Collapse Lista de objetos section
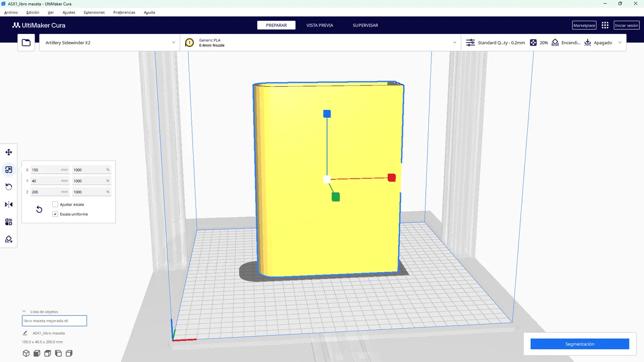This screenshot has width=644, height=362. pyautogui.click(x=24, y=311)
